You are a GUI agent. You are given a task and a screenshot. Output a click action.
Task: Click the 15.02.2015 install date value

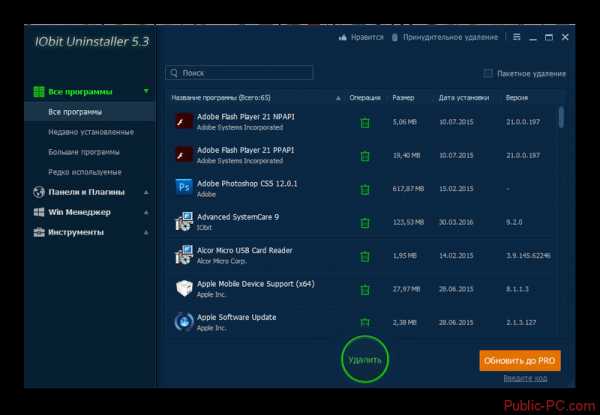(x=456, y=189)
